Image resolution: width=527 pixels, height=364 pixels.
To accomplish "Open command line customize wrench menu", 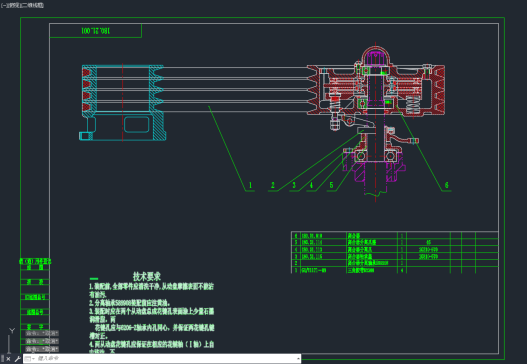I will pyautogui.click(x=17, y=359).
